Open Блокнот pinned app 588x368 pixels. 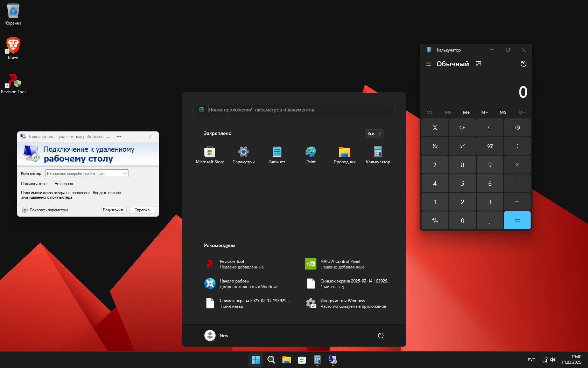[277, 155]
